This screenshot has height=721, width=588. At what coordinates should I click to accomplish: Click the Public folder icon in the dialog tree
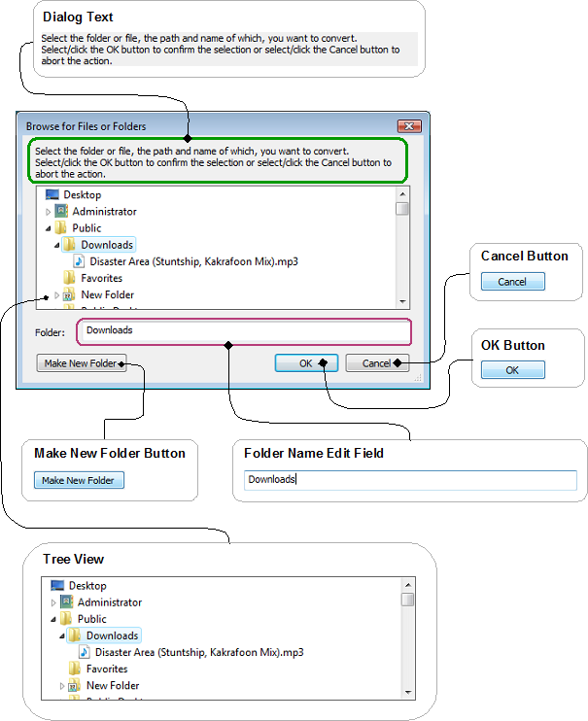coord(60,228)
